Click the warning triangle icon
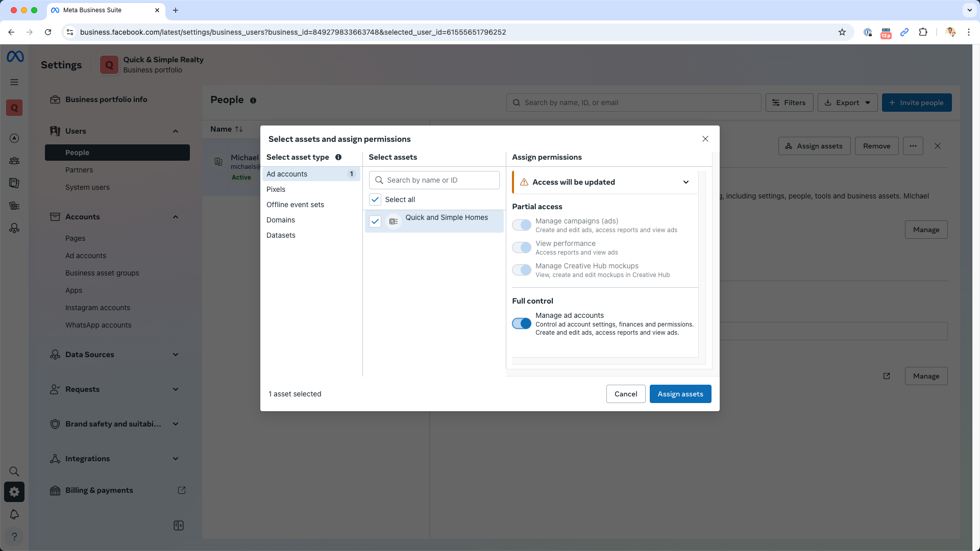The width and height of the screenshot is (980, 551). tap(524, 182)
